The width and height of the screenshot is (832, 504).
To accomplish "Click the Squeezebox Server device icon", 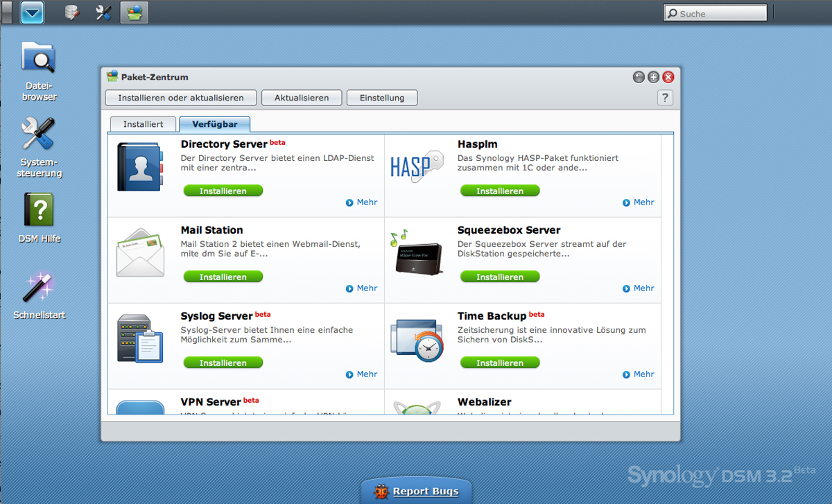I will tap(417, 252).
